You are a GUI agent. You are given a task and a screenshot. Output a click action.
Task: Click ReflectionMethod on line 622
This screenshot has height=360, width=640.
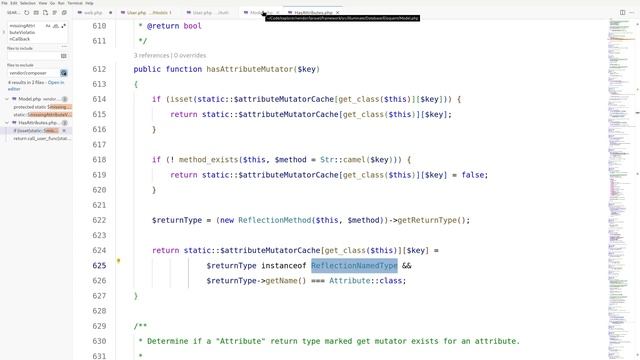tap(275, 220)
